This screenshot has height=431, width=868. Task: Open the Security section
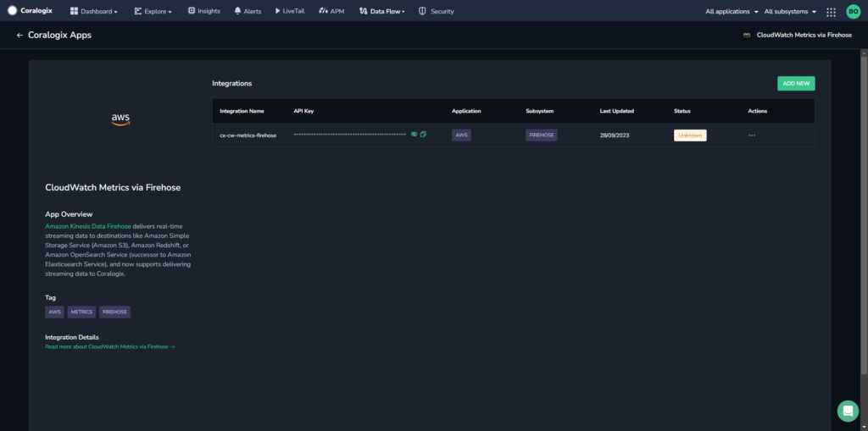[x=437, y=11]
